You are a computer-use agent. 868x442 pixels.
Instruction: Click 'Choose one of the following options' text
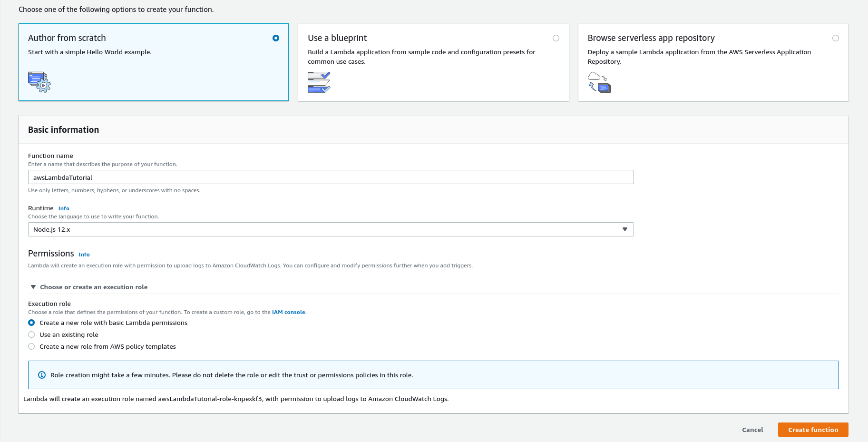[116, 10]
